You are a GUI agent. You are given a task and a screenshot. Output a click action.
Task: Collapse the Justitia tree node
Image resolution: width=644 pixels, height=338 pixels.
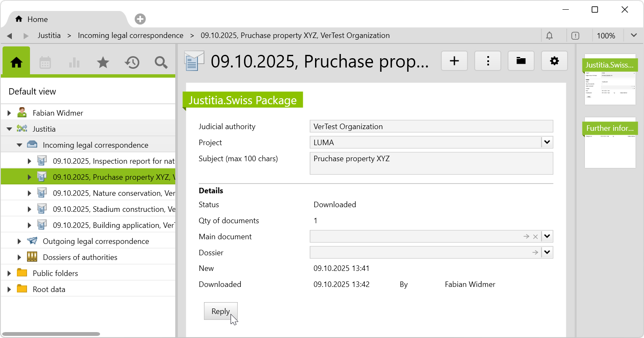(9, 129)
